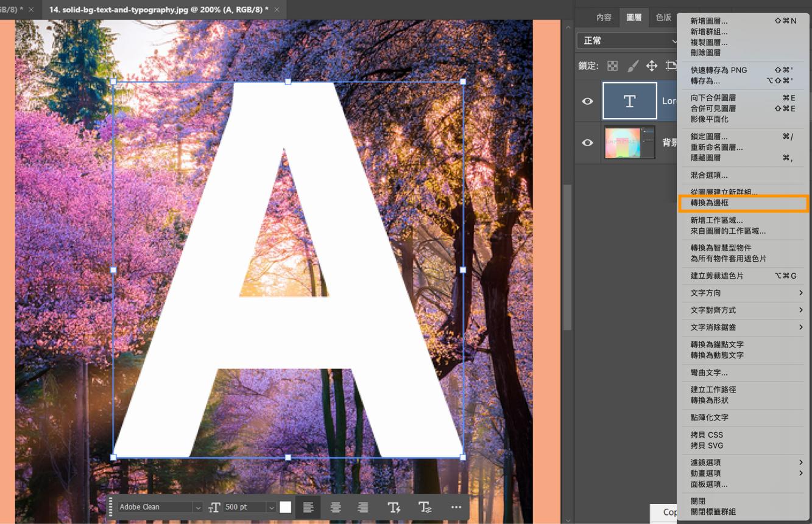Viewport: 812px width, 524px height.
Task: Choose center text alignment
Action: coord(335,507)
